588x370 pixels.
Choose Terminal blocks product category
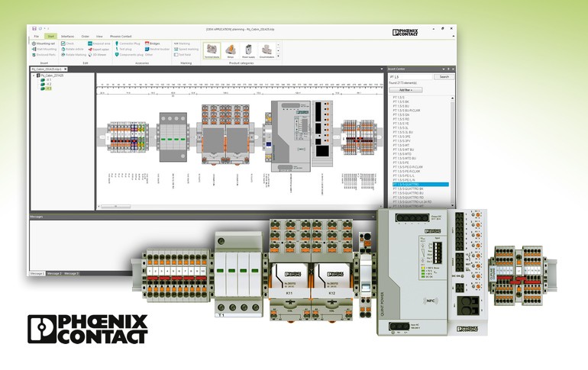[212, 50]
